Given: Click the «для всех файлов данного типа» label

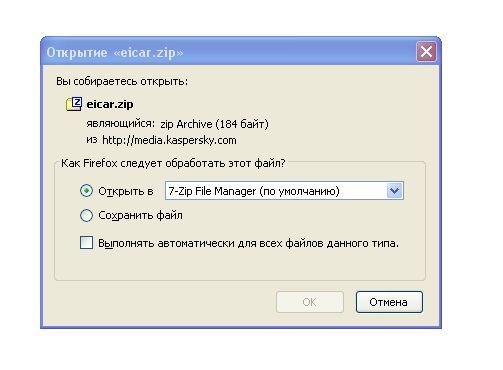Looking at the screenshot, I should pos(318,243).
